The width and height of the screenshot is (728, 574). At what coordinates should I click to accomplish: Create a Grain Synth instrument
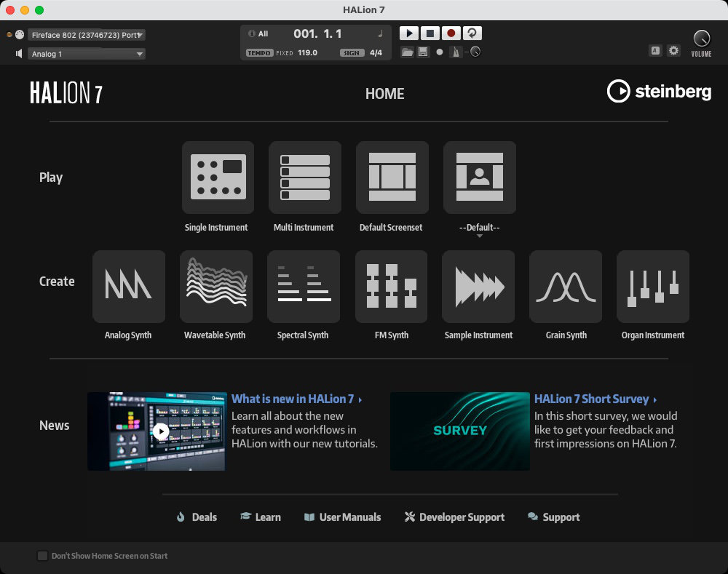coord(566,287)
